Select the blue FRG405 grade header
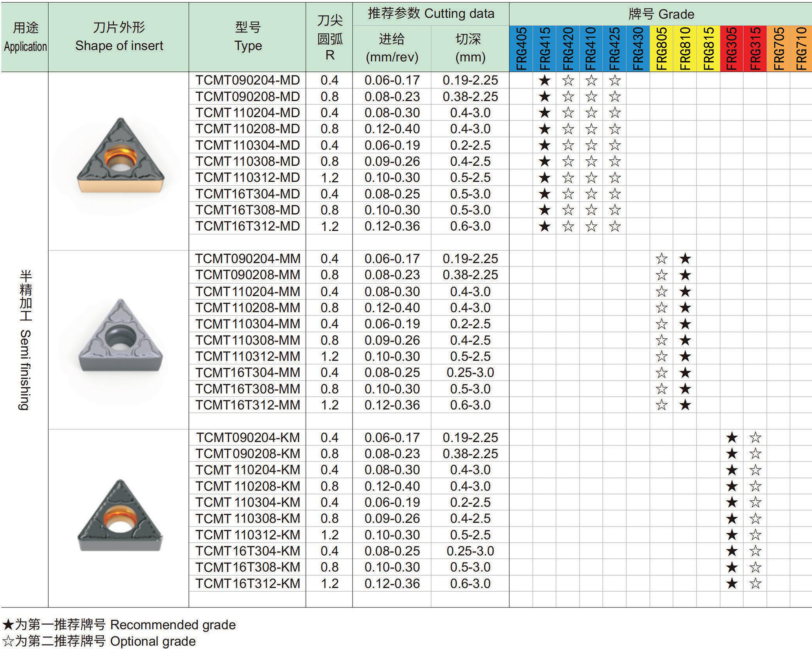Image resolution: width=812 pixels, height=649 pixels. coord(521,49)
